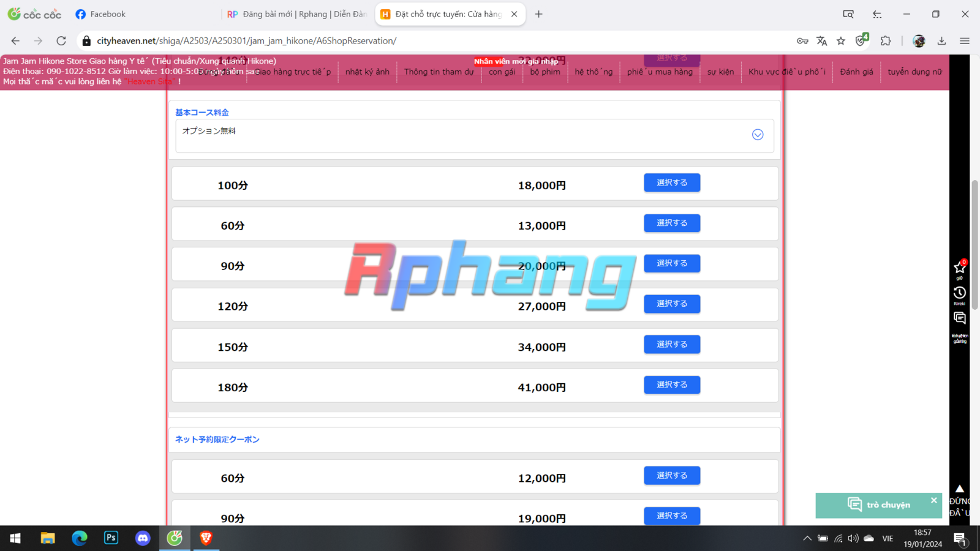980x551 pixels.
Task: Select the 100分 18,000円 course
Action: (672, 182)
